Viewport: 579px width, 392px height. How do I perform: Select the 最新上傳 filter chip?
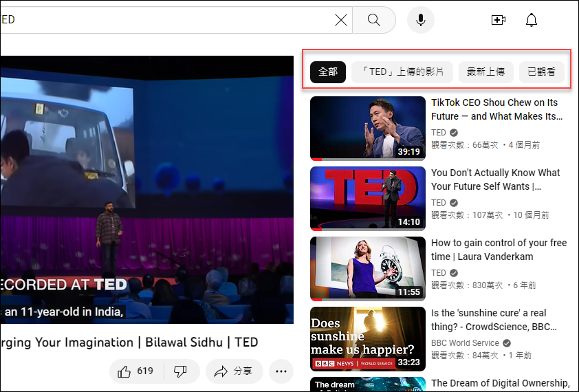[x=486, y=72]
